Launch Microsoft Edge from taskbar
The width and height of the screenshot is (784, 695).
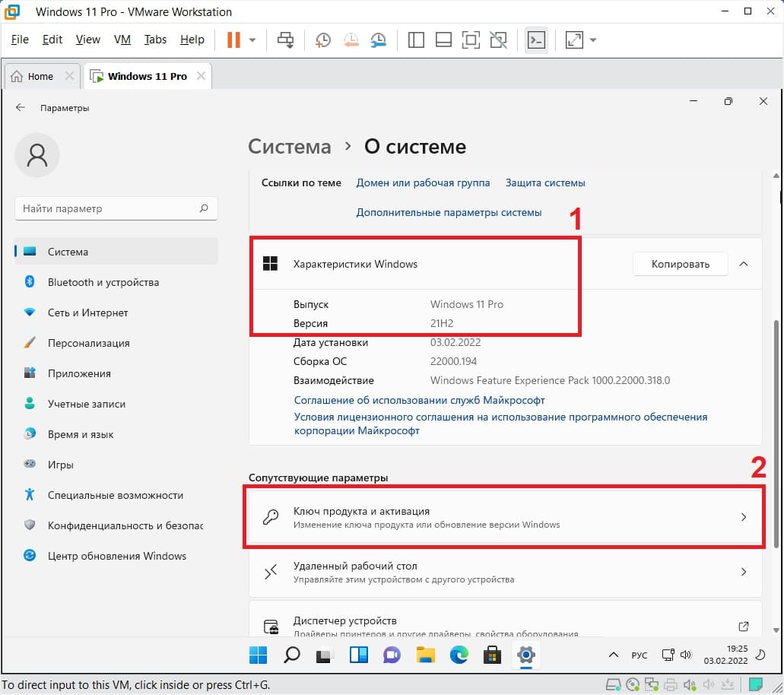tap(459, 655)
